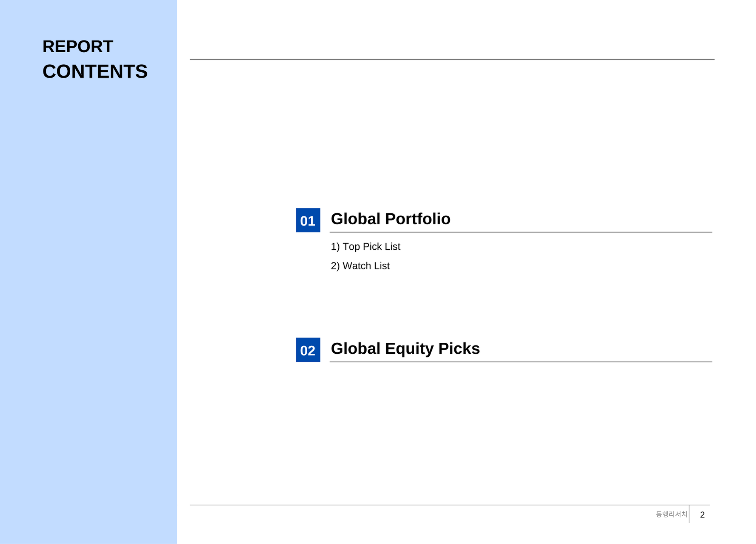Click the blue "01" section number box
756x544 pixels.
point(308,220)
